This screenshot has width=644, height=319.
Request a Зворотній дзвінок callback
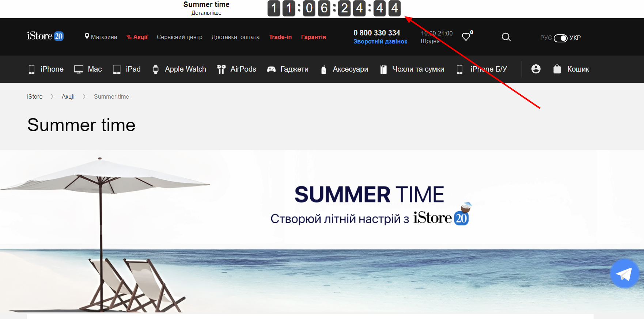pos(380,42)
